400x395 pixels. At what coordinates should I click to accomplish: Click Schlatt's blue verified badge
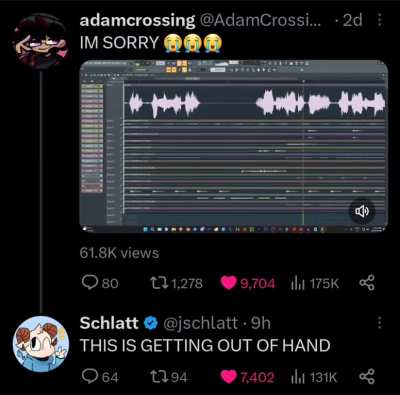pos(151,323)
